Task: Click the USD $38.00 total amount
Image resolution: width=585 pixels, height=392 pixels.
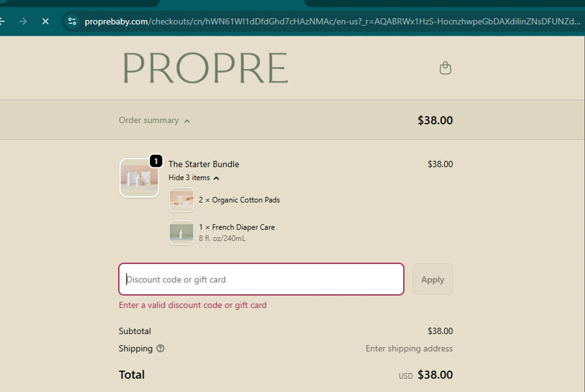Action: point(425,375)
